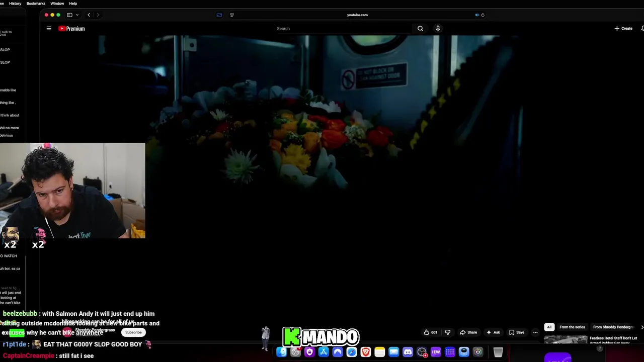Image resolution: width=644 pixels, height=362 pixels.
Task: Open Brave browser from dock
Action: (366, 352)
